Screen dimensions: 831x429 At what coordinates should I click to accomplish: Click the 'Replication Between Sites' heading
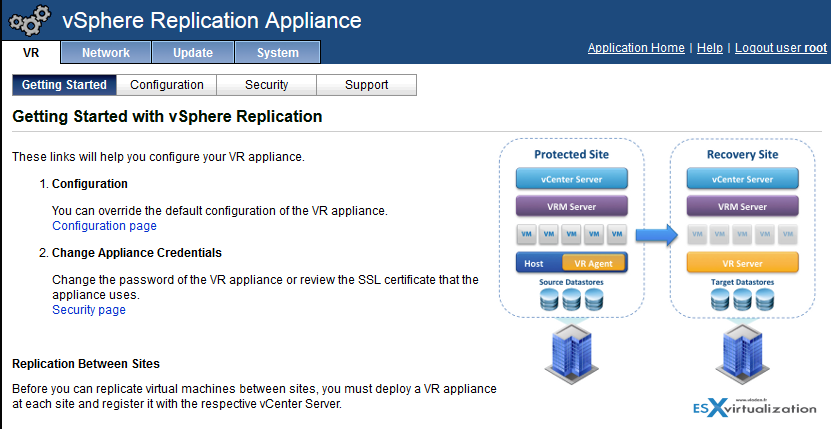(86, 364)
